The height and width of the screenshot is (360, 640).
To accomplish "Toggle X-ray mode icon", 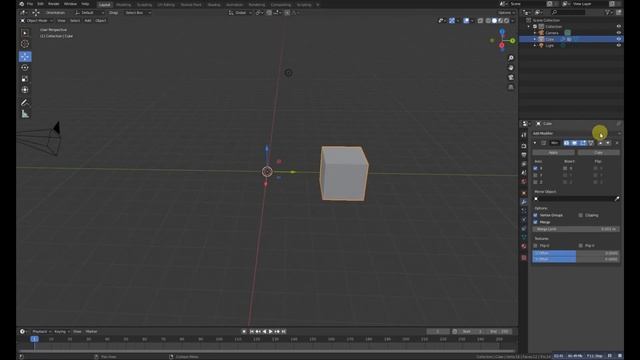I will coord(480,20).
